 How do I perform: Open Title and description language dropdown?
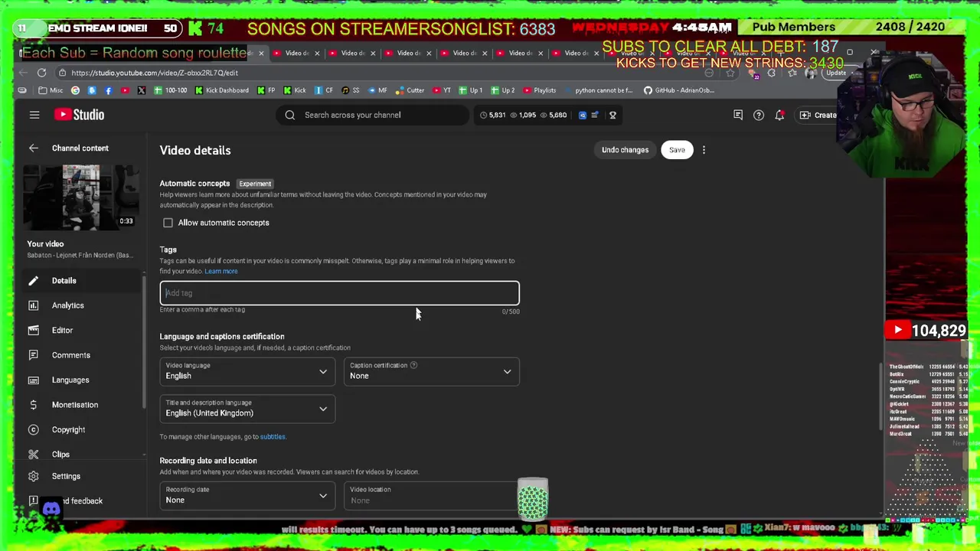pyautogui.click(x=247, y=408)
